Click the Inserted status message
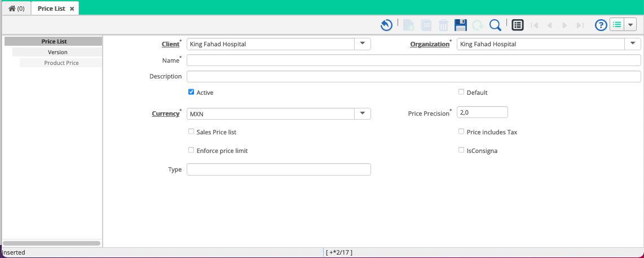 tap(14, 253)
